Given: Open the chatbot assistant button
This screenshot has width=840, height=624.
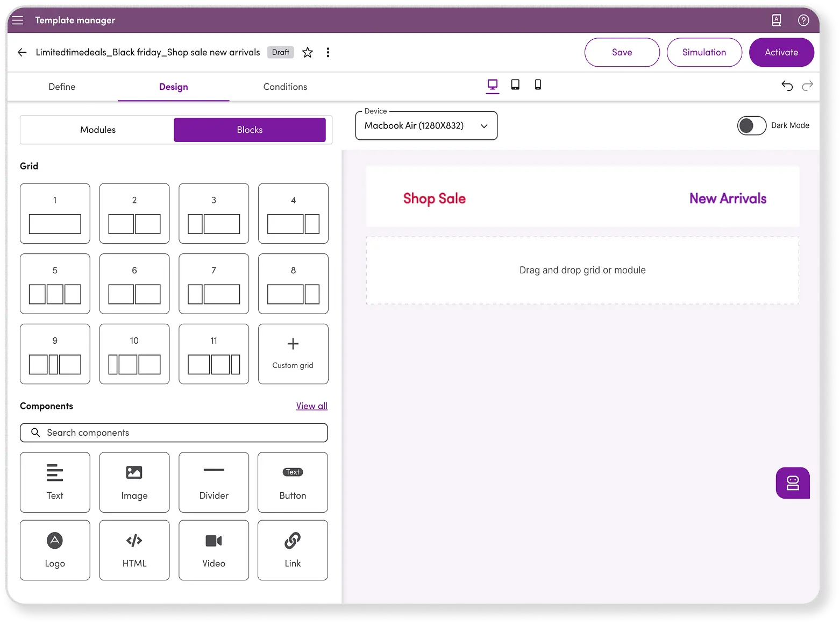Looking at the screenshot, I should click(x=793, y=483).
